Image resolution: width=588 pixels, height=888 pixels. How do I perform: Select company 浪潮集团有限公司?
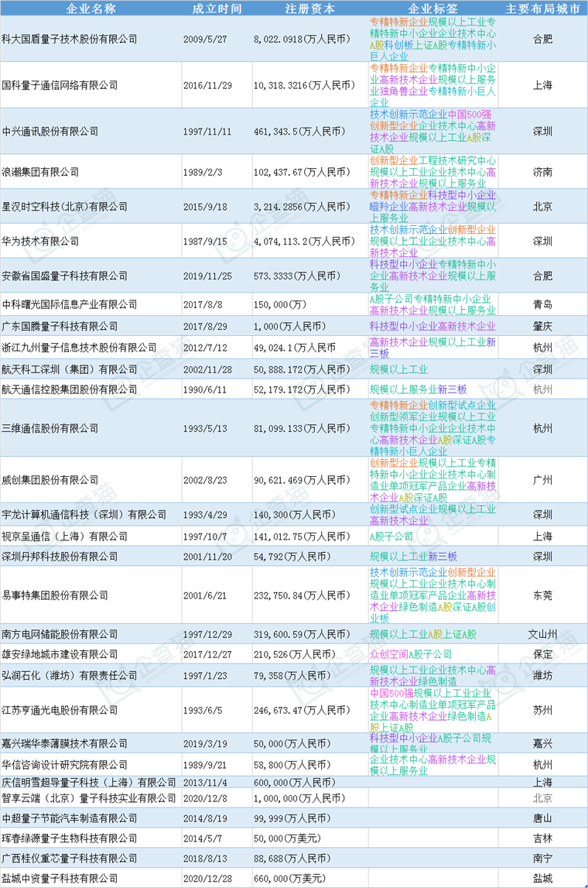41,172
